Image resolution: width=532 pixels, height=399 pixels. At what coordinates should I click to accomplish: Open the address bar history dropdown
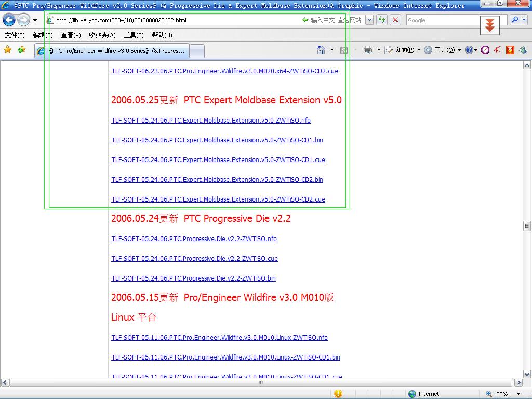point(369,20)
